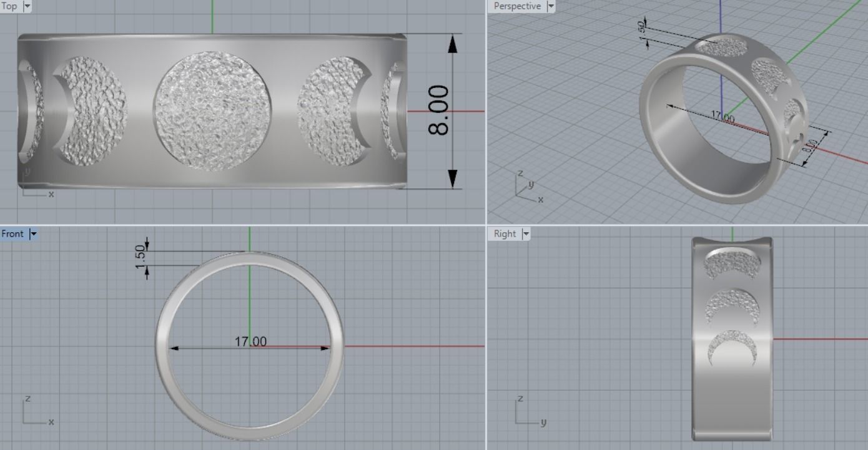Open the Top viewport dropdown arrow
The image size is (868, 450).
click(26, 6)
